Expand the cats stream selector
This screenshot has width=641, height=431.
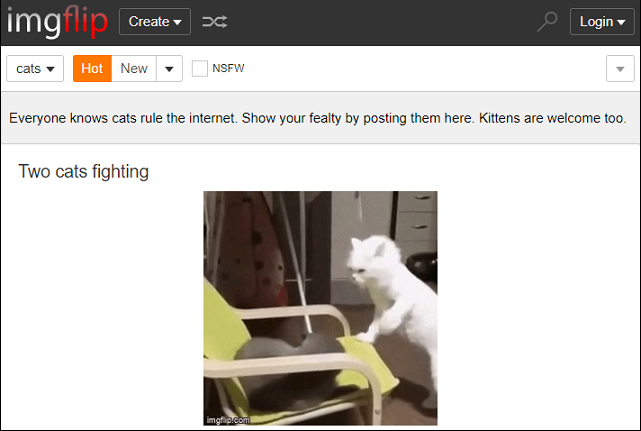35,69
